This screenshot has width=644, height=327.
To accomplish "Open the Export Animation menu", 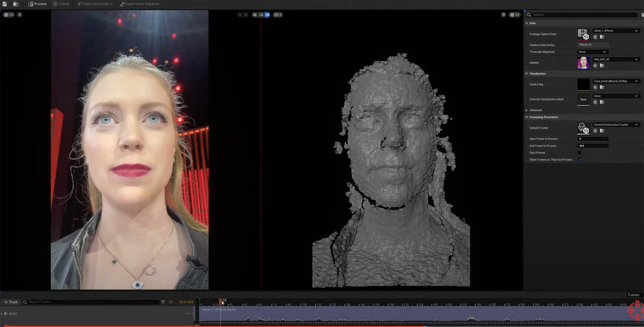I will [95, 4].
